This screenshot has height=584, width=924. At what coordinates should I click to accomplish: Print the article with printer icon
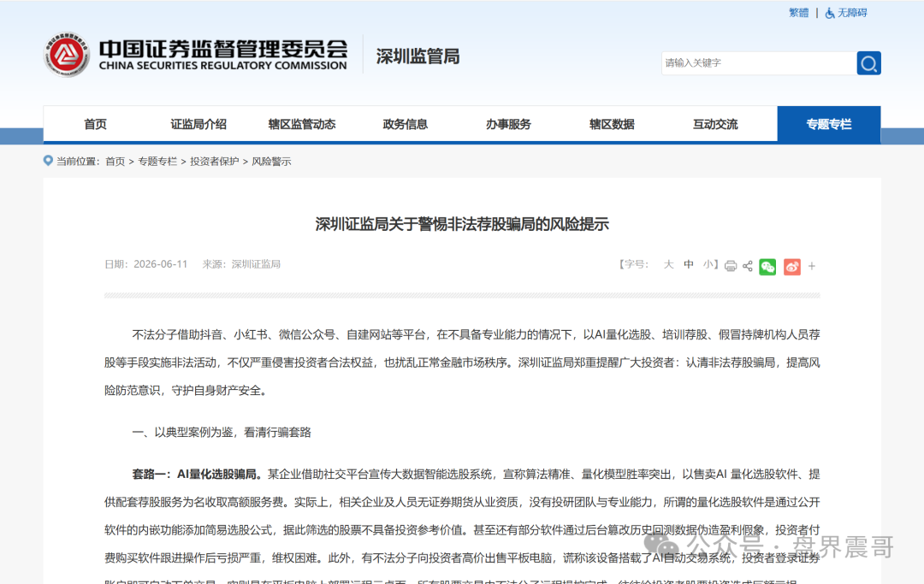pos(730,266)
